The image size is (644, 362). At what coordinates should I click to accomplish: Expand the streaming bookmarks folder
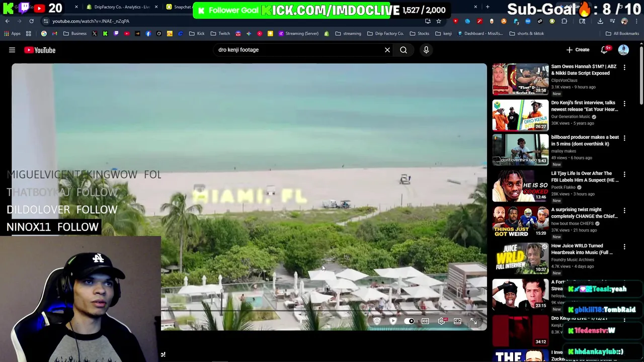(x=348, y=34)
